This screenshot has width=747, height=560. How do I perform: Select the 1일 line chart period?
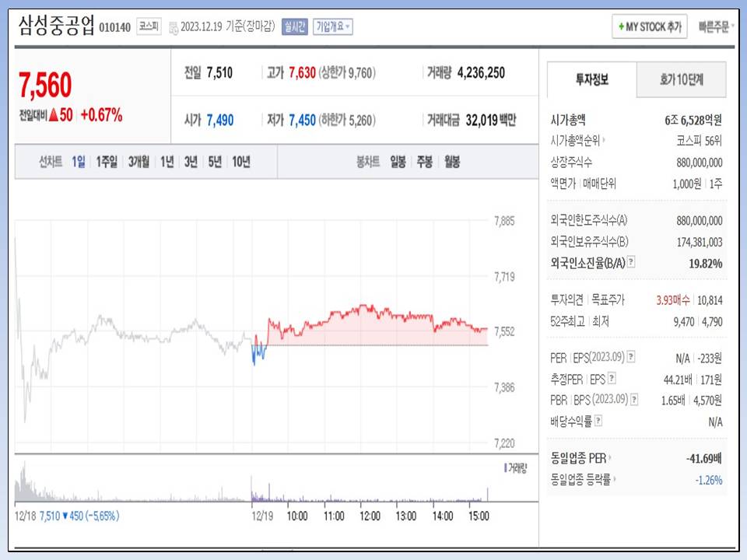click(79, 162)
